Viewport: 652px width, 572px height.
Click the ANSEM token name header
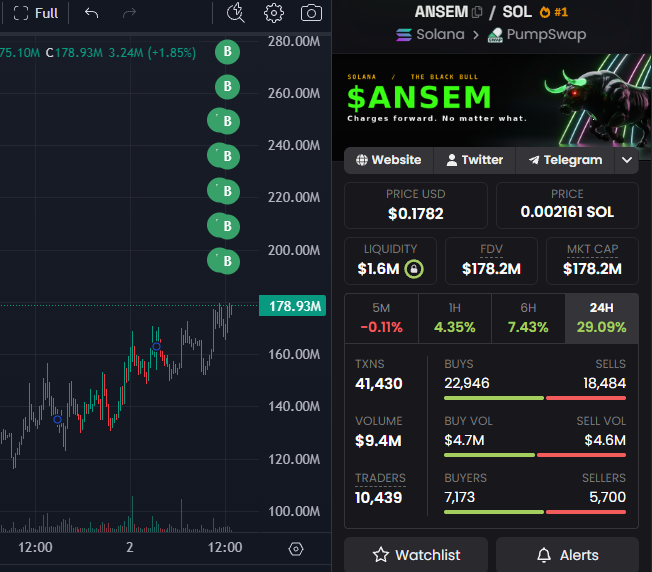[x=441, y=12]
